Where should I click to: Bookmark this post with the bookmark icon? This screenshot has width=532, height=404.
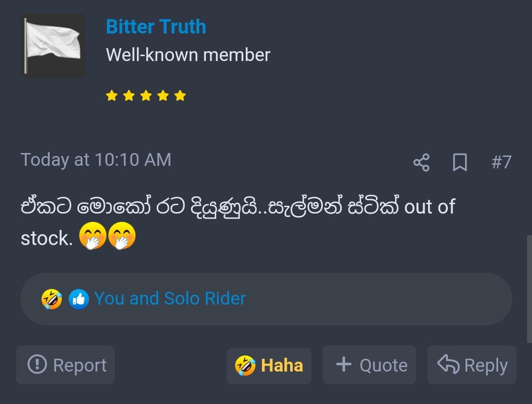(x=460, y=162)
